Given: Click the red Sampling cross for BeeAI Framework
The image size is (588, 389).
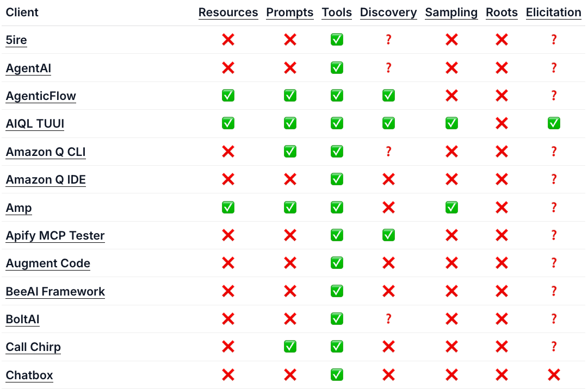Looking at the screenshot, I should [x=451, y=291].
